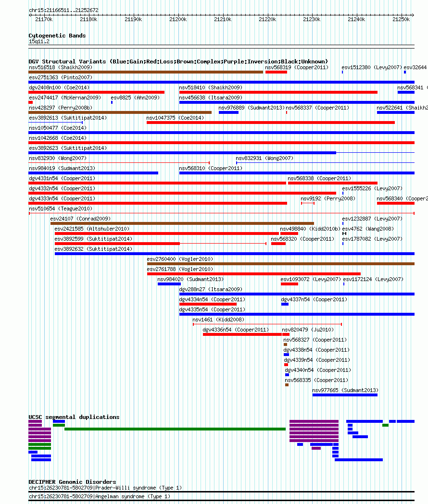Viewport: 428px width, 504px height.
Task: Click the esv3892623 (Suktitipat2014) label
Action: click(x=68, y=148)
